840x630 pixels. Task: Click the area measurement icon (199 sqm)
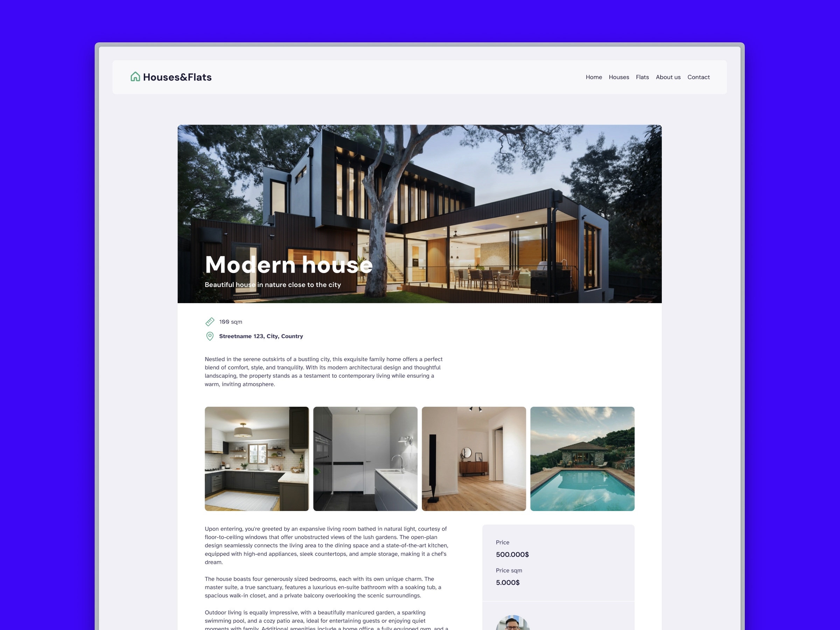tap(210, 322)
